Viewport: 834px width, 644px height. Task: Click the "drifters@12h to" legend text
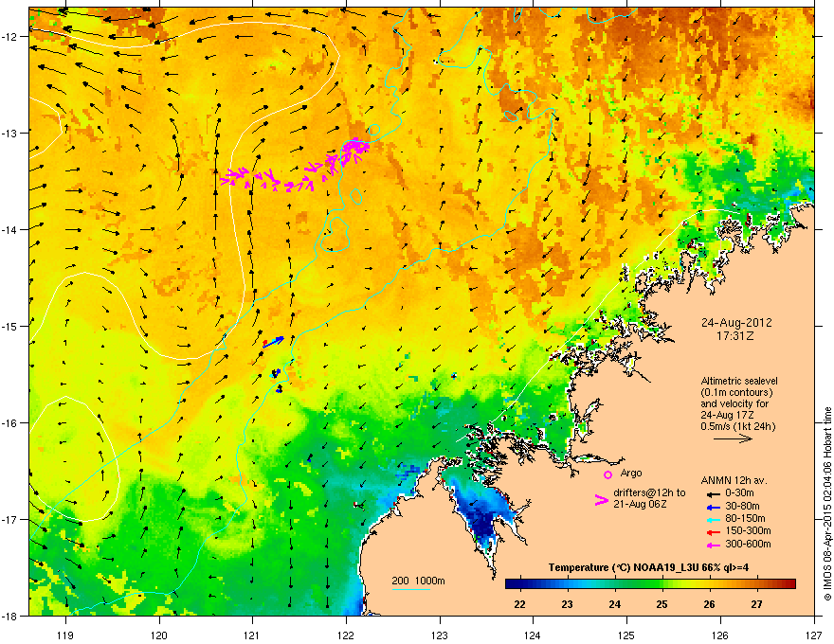coord(649,492)
